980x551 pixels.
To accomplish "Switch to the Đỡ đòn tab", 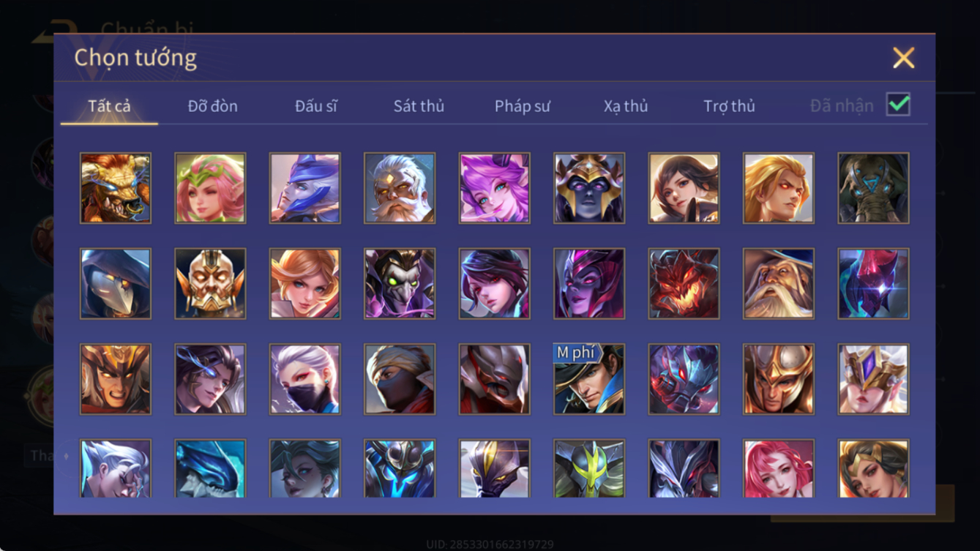I will 212,106.
